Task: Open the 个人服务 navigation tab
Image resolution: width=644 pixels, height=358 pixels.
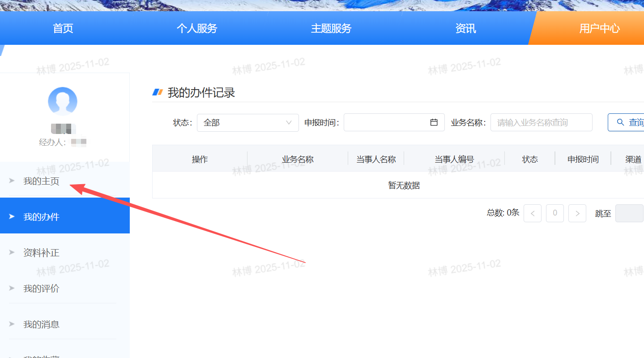Action: point(197,29)
